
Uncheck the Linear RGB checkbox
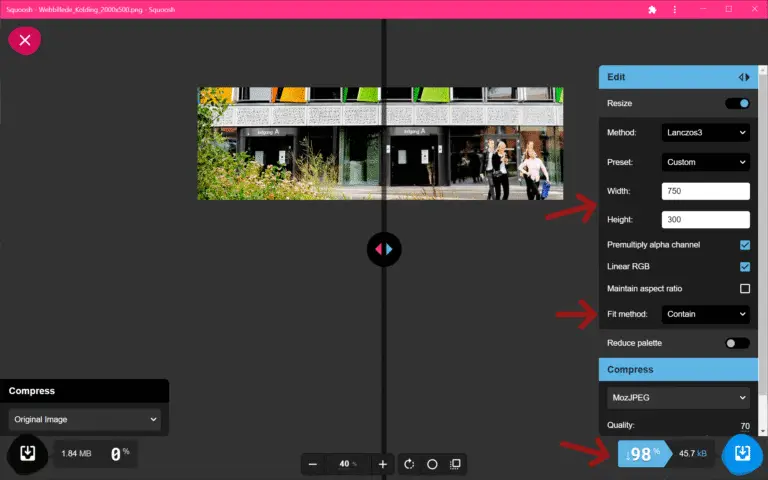point(744,266)
